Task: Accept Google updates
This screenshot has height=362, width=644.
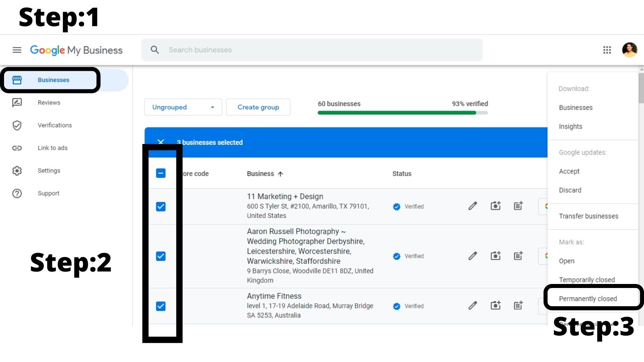Action: click(569, 171)
